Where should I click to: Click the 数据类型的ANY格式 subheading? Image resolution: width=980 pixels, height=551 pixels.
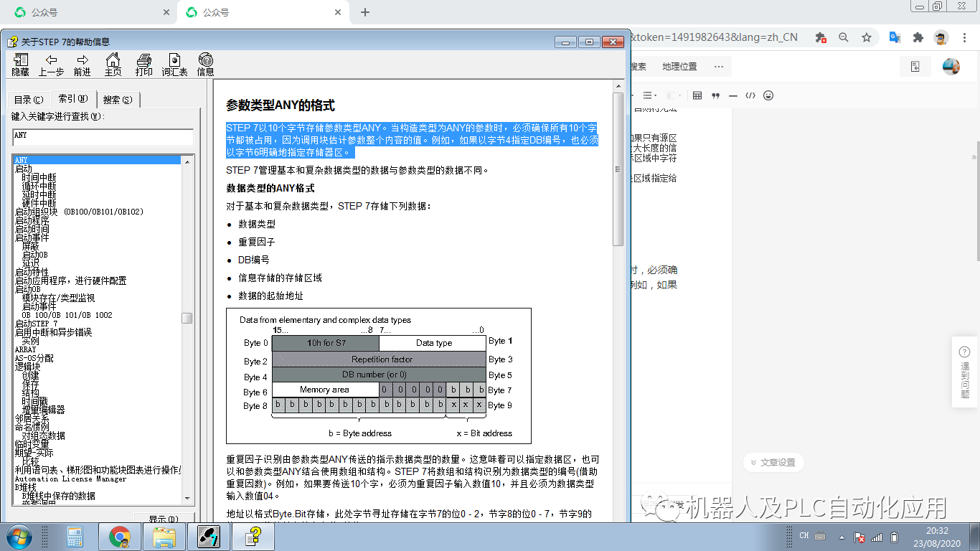(270, 188)
